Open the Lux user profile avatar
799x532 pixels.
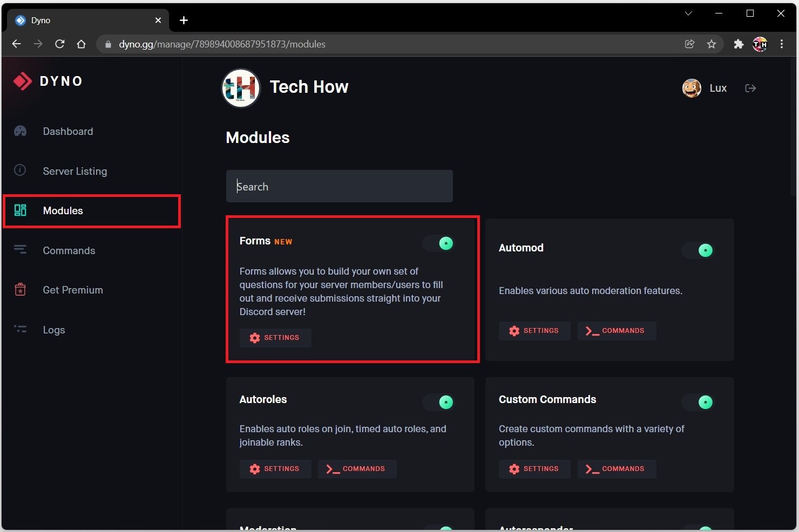(692, 88)
